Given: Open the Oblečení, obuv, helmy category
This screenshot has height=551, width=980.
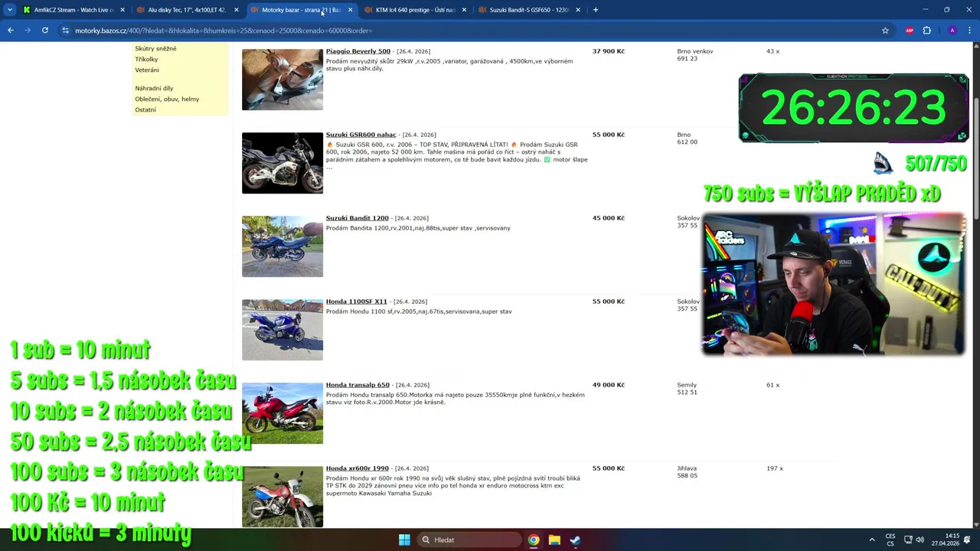Looking at the screenshot, I should 167,99.
